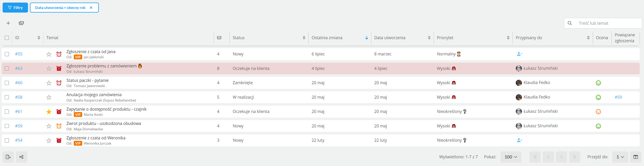Open ticket link #55

click(x=19, y=54)
